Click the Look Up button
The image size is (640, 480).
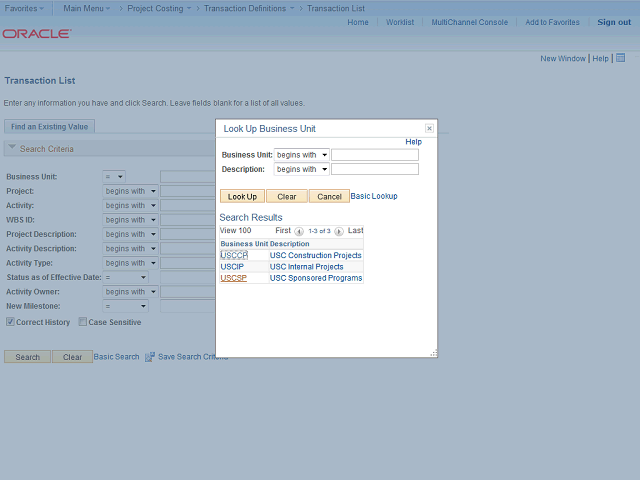coord(242,196)
